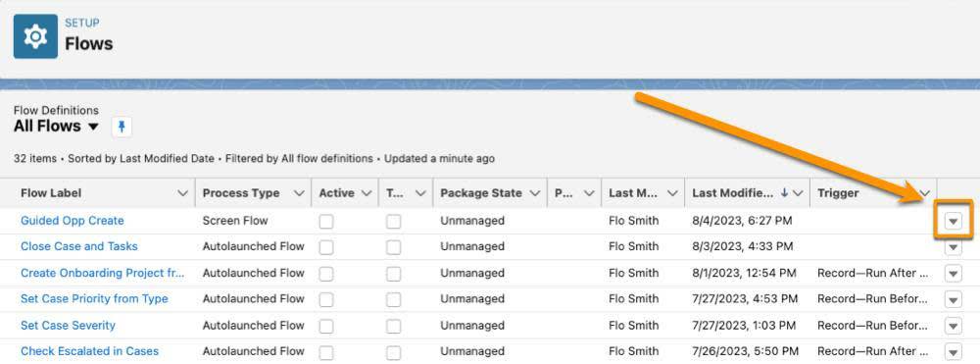Pin the All Flows list view

(x=122, y=127)
